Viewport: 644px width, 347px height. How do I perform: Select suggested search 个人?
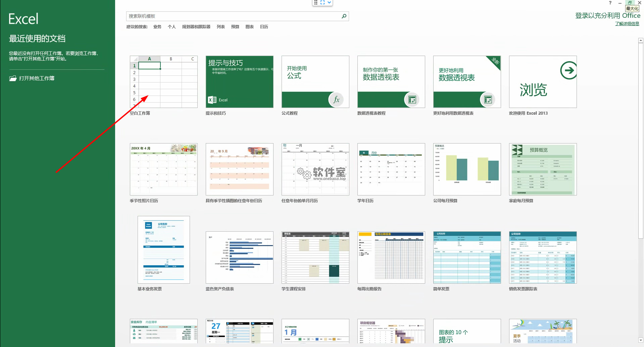(172, 27)
